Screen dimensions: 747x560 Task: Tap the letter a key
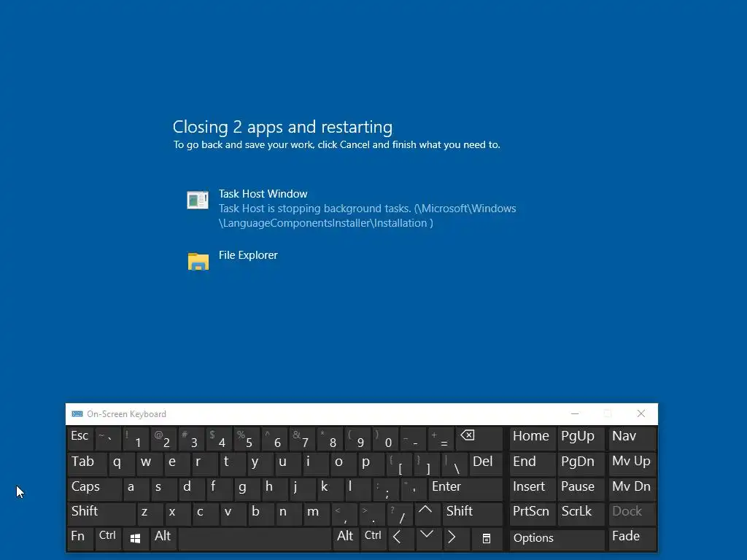[x=136, y=489]
